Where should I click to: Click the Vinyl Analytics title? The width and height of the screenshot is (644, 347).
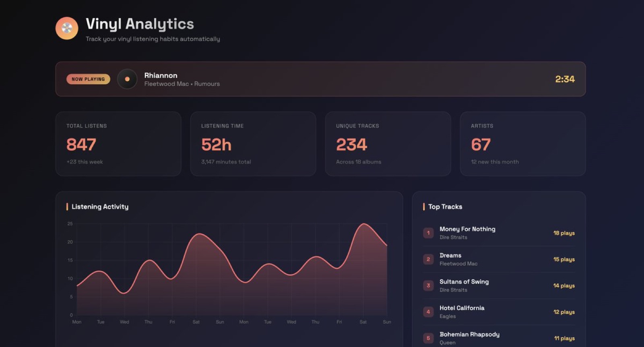[x=140, y=24]
